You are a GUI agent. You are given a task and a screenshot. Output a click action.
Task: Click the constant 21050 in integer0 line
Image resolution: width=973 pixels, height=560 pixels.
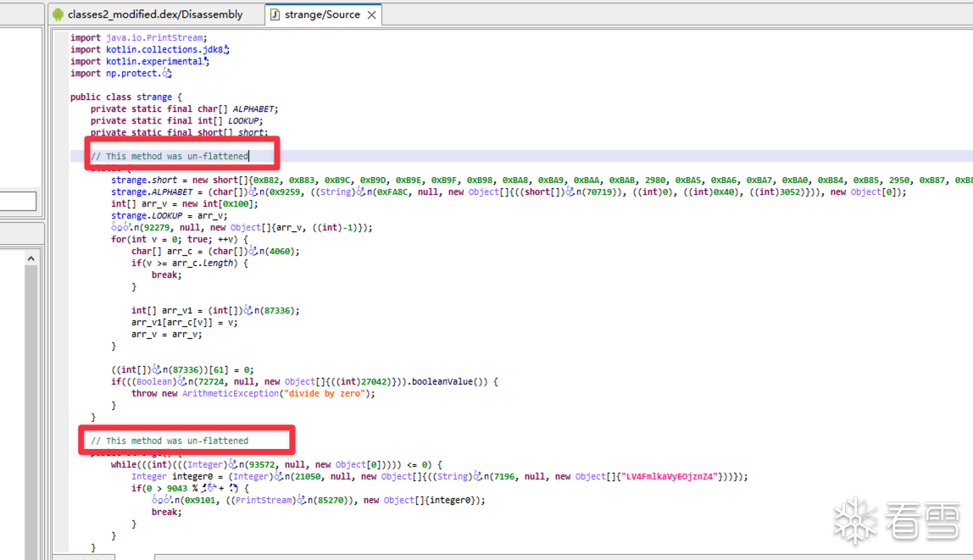pyautogui.click(x=308, y=477)
